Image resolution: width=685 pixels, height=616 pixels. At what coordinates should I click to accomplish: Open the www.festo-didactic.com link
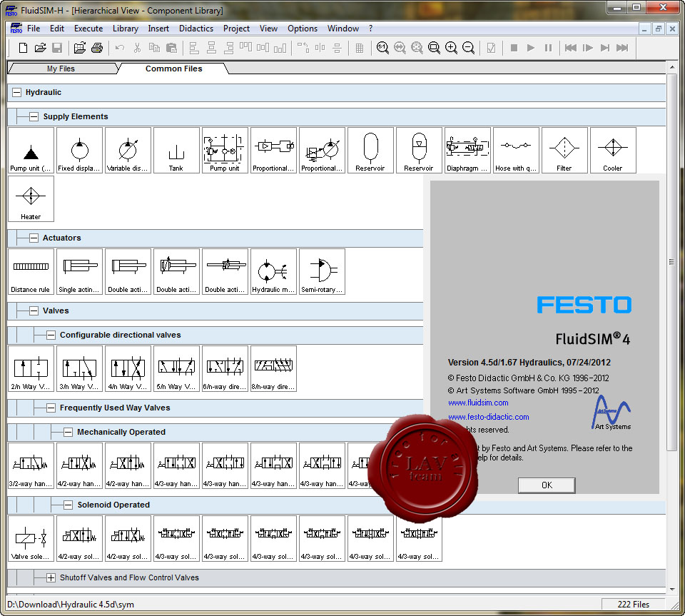[x=488, y=417]
